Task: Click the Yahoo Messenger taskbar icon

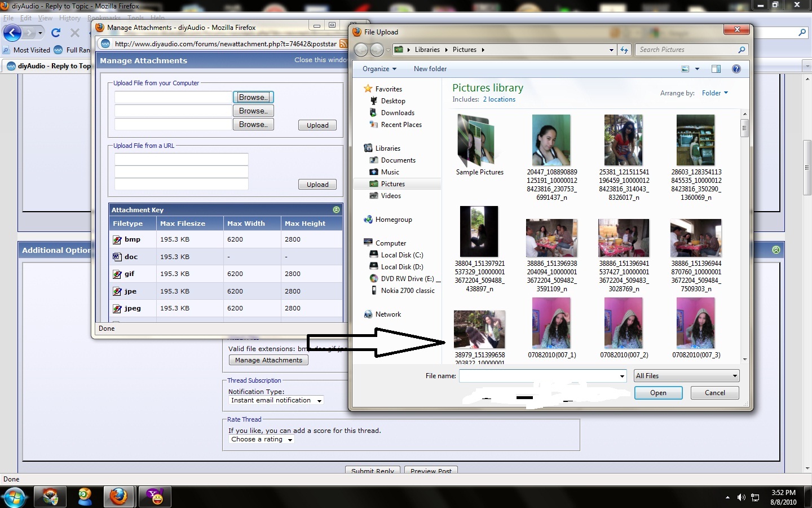Action: click(155, 497)
